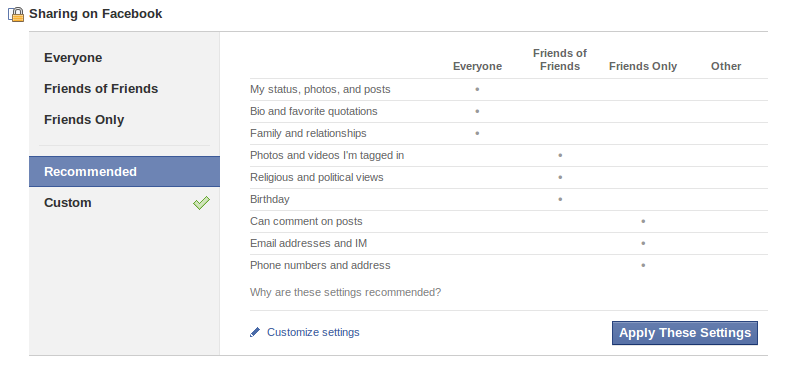Click the Everyone dot for Family and relationships

tap(477, 133)
